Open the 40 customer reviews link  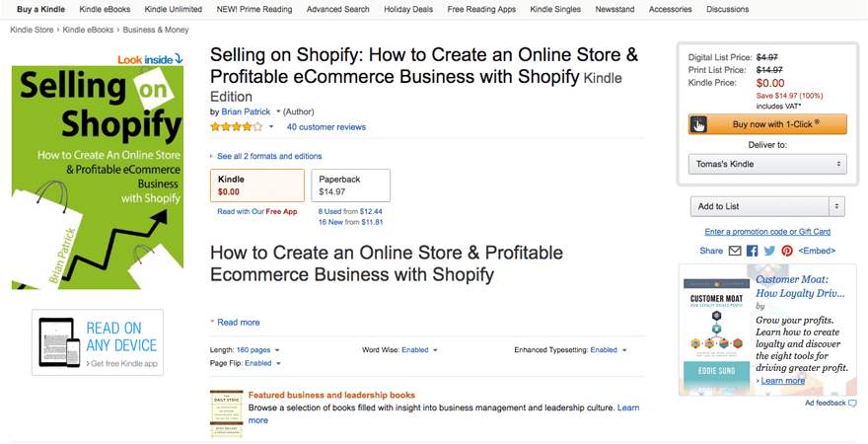[x=325, y=126]
